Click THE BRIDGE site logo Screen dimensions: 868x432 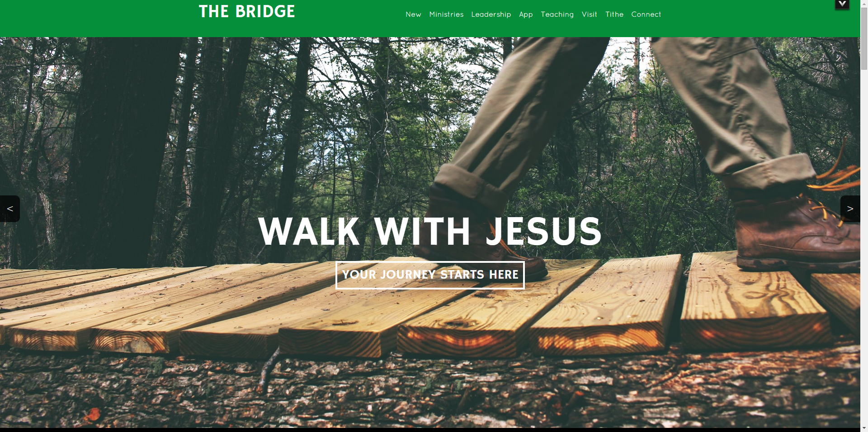tap(247, 12)
